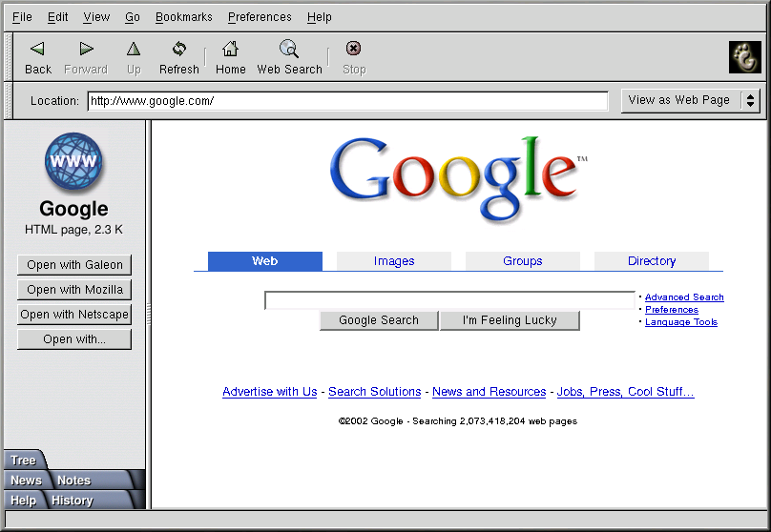The height and width of the screenshot is (532, 771).
Task: Select the Images tab on Google
Action: (394, 261)
